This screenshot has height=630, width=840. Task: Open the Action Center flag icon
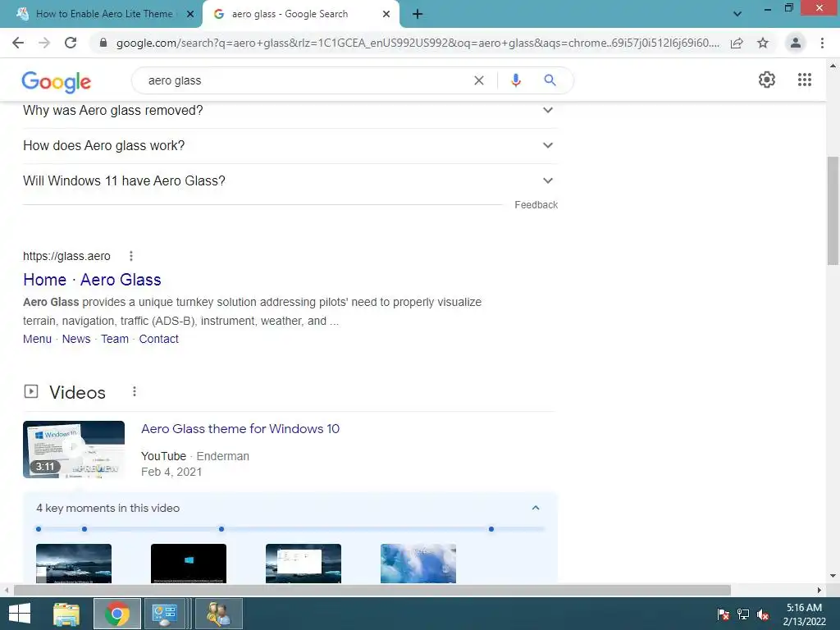click(x=724, y=614)
